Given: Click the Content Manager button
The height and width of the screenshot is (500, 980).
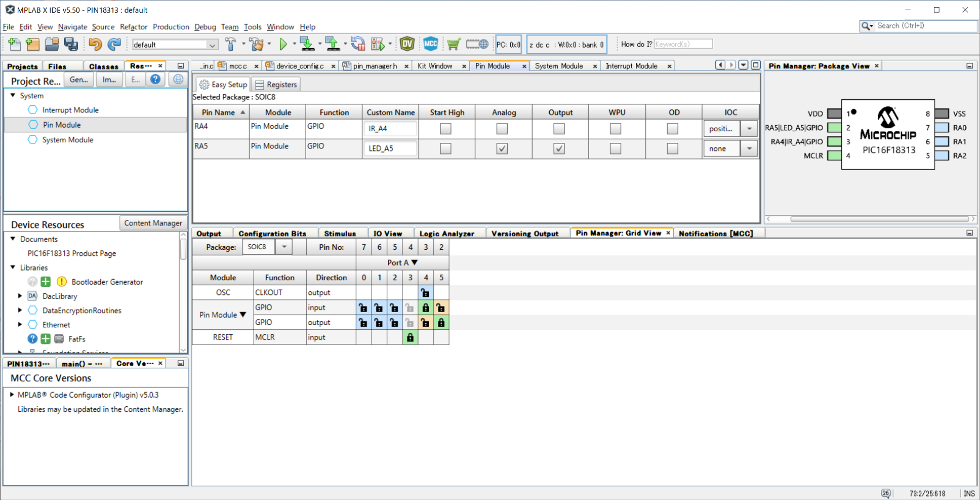Looking at the screenshot, I should (x=153, y=223).
